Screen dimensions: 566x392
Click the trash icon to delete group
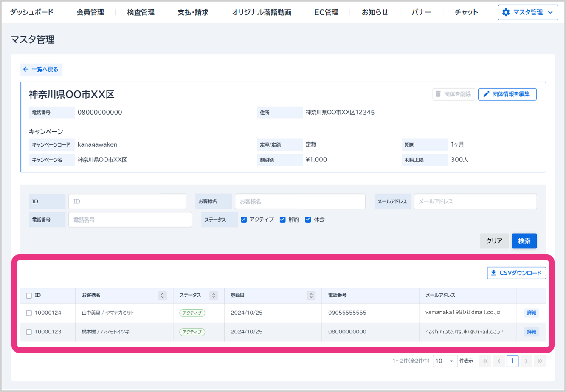438,94
